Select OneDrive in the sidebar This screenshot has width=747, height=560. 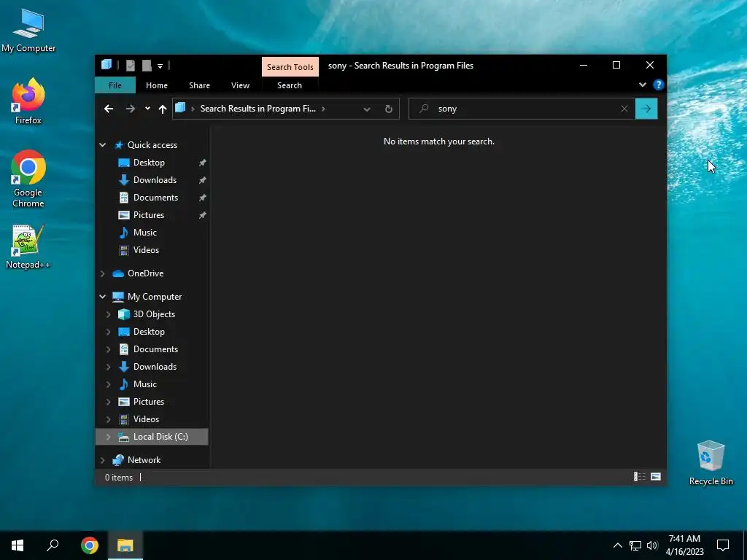[x=145, y=273]
